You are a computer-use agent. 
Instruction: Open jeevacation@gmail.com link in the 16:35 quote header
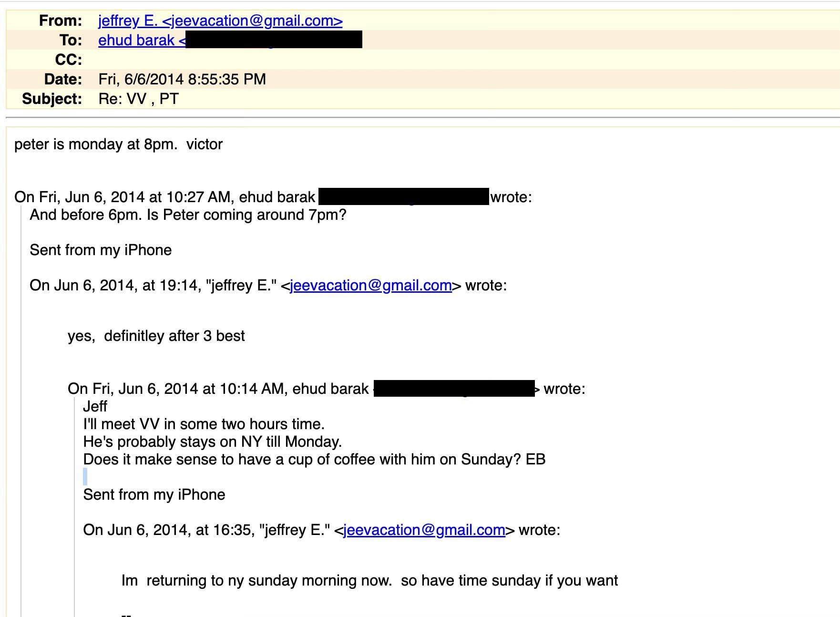pyautogui.click(x=424, y=530)
